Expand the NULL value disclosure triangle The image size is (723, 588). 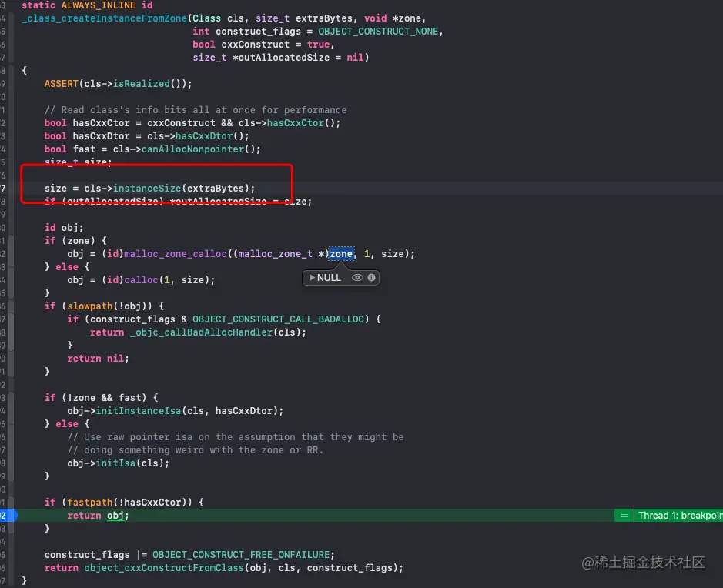312,277
